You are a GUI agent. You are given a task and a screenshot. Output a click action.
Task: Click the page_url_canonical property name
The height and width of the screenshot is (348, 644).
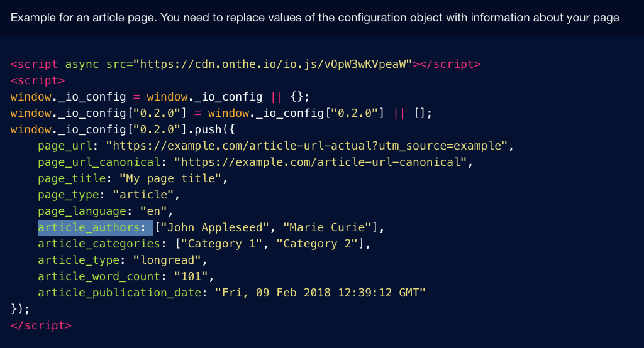(x=99, y=162)
